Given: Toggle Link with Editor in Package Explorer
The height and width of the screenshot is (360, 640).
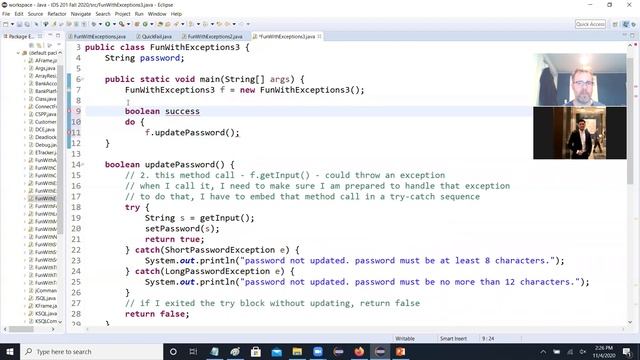Looking at the screenshot, I should (40, 45).
